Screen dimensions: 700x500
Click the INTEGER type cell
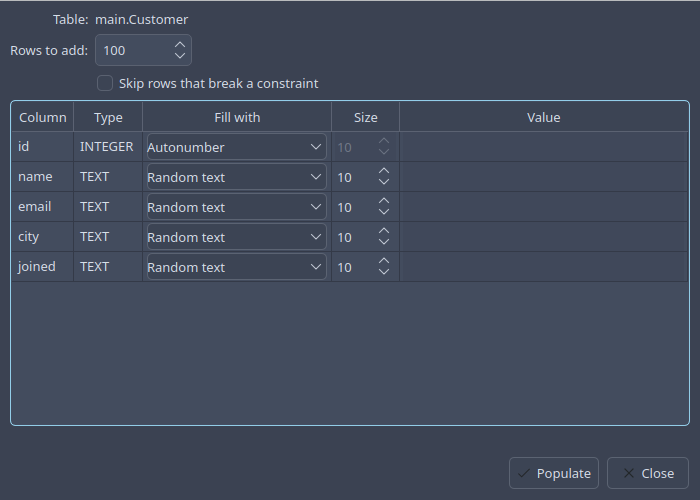click(108, 146)
